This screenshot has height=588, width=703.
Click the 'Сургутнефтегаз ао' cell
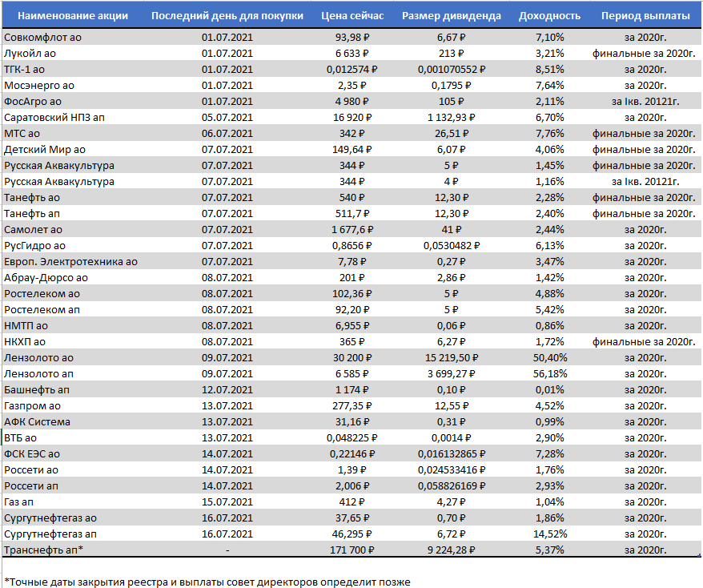[50, 518]
